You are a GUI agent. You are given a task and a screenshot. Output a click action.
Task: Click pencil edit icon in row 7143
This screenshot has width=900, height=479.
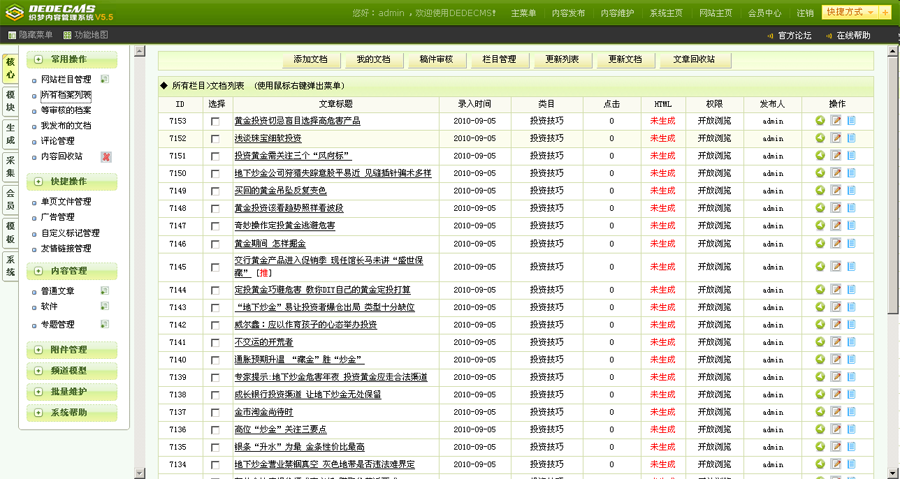836,307
